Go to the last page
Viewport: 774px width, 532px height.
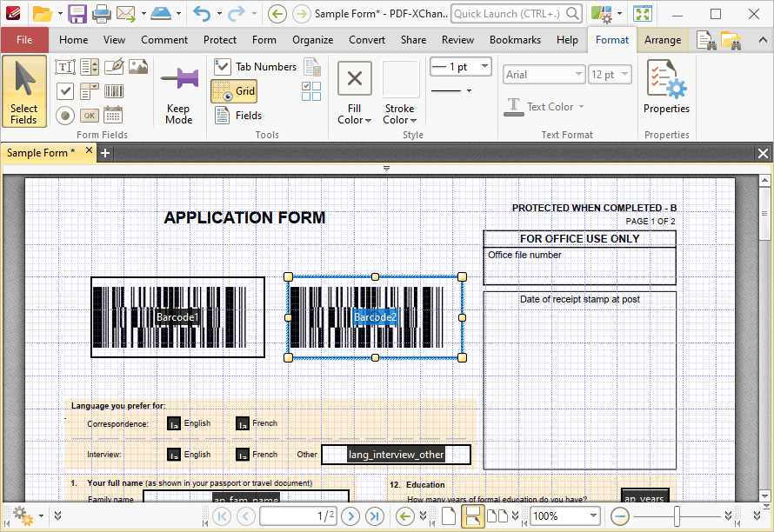375,516
